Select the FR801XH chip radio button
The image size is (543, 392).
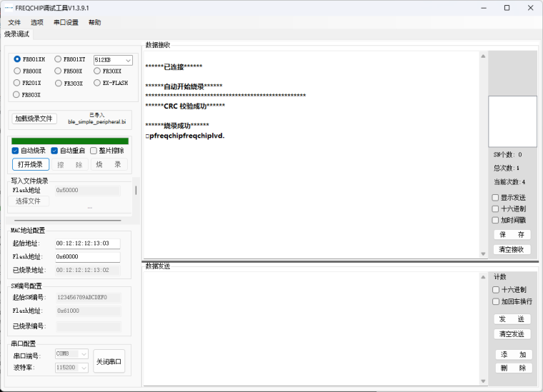click(x=17, y=59)
